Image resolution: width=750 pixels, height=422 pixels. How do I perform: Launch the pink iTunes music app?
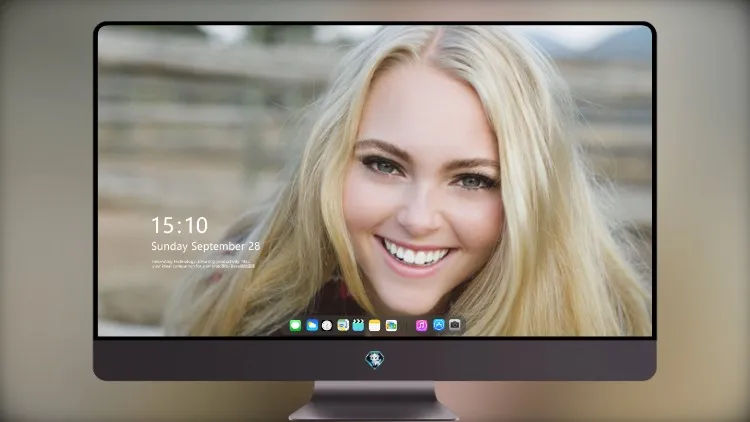click(x=421, y=326)
